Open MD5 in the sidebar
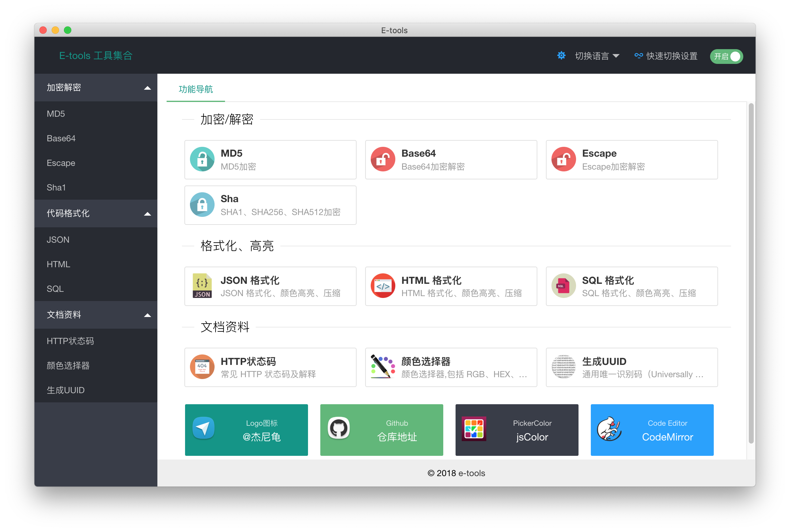This screenshot has width=790, height=532. [x=96, y=114]
